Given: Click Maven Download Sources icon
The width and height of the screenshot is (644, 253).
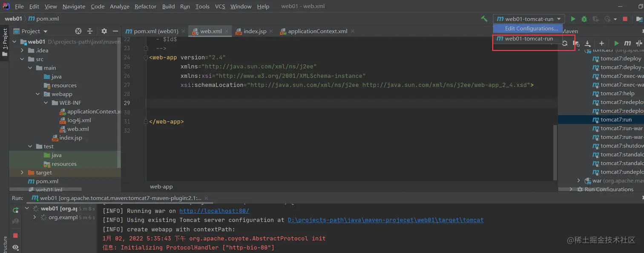Looking at the screenshot, I should [x=588, y=43].
